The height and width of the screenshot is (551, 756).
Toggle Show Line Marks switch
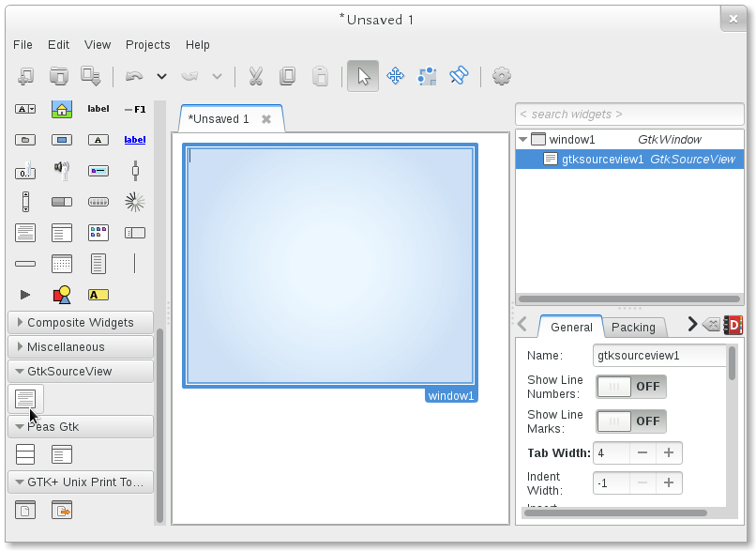631,421
